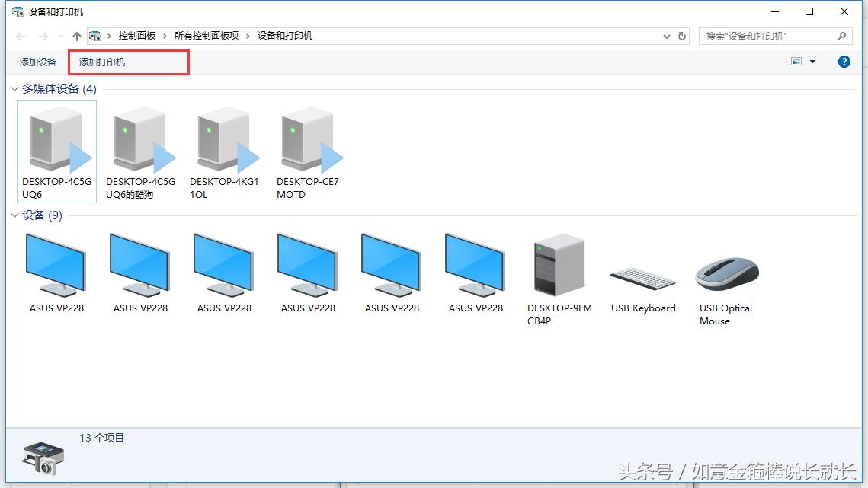Refresh the address bar view

pyautogui.click(x=682, y=37)
